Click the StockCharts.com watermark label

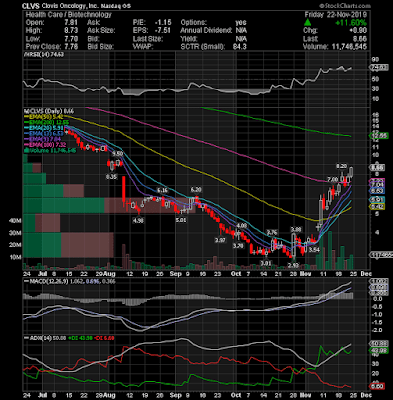point(345,6)
